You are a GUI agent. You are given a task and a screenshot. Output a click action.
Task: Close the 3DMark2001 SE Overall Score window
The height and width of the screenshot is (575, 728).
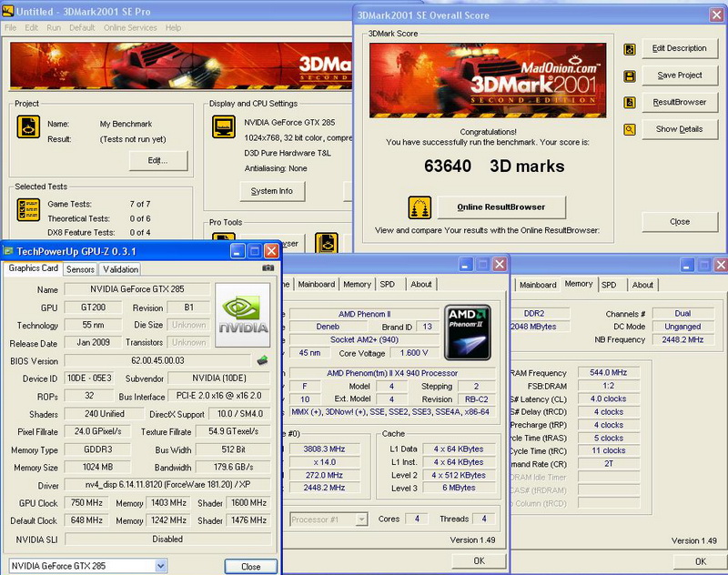tap(716, 15)
